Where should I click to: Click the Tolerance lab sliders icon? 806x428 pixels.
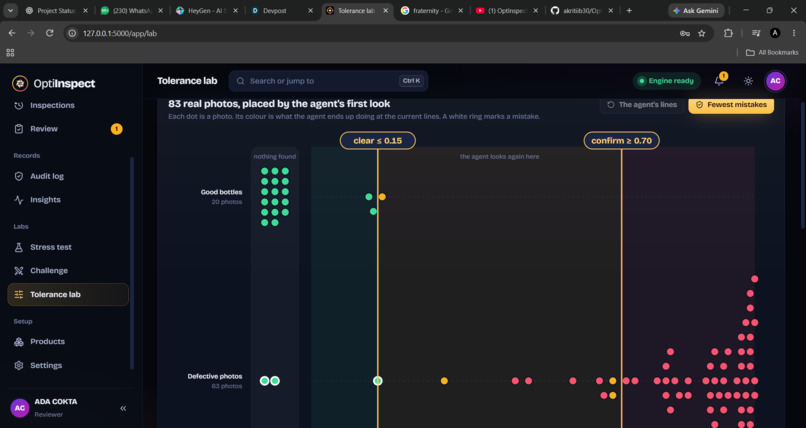pyautogui.click(x=19, y=294)
